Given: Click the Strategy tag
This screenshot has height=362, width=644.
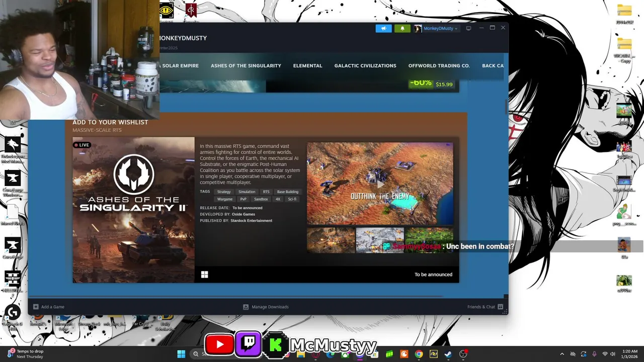Looking at the screenshot, I should [224, 192].
